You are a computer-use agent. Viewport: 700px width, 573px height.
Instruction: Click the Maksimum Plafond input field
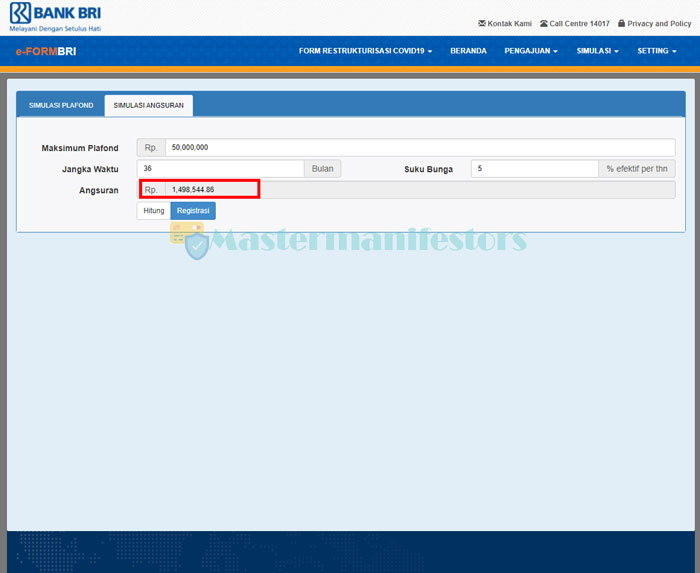tap(420, 147)
